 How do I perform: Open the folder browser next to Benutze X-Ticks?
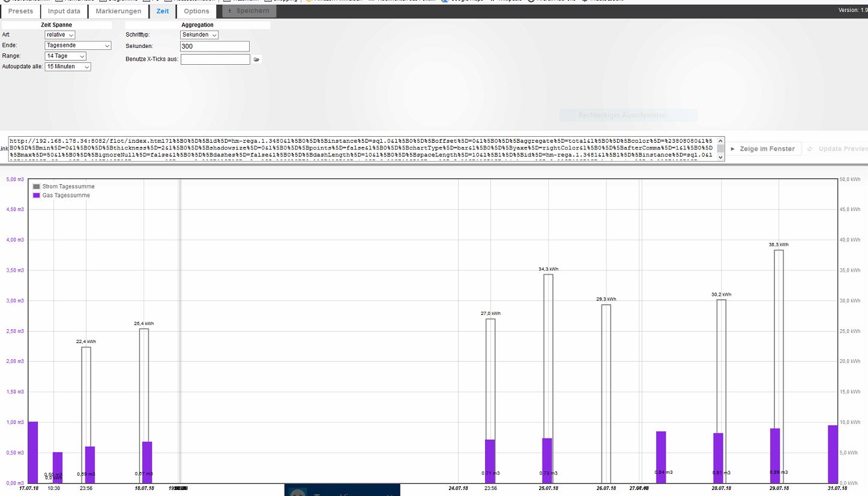coord(257,59)
